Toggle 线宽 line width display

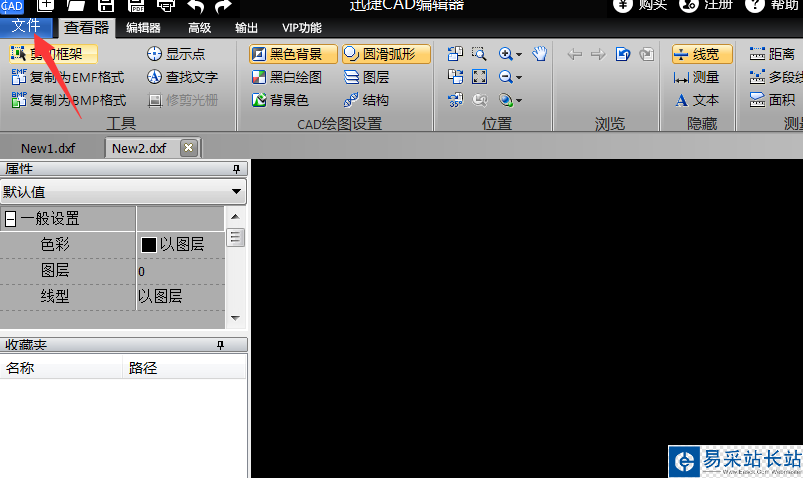[702, 54]
